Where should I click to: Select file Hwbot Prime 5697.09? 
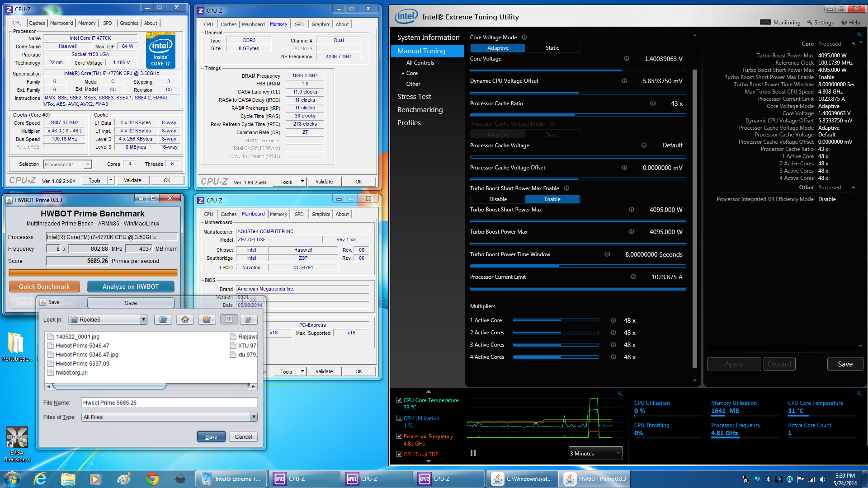coord(82,363)
